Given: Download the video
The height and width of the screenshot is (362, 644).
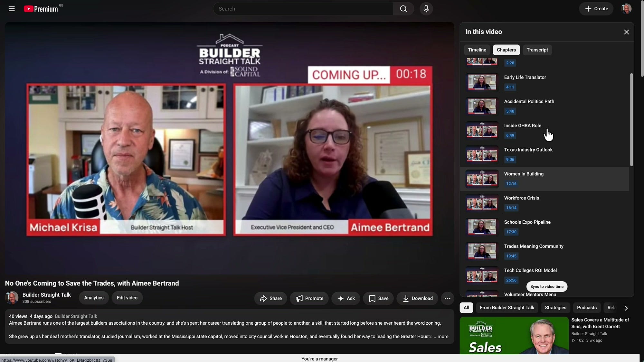Looking at the screenshot, I should pyautogui.click(x=417, y=298).
